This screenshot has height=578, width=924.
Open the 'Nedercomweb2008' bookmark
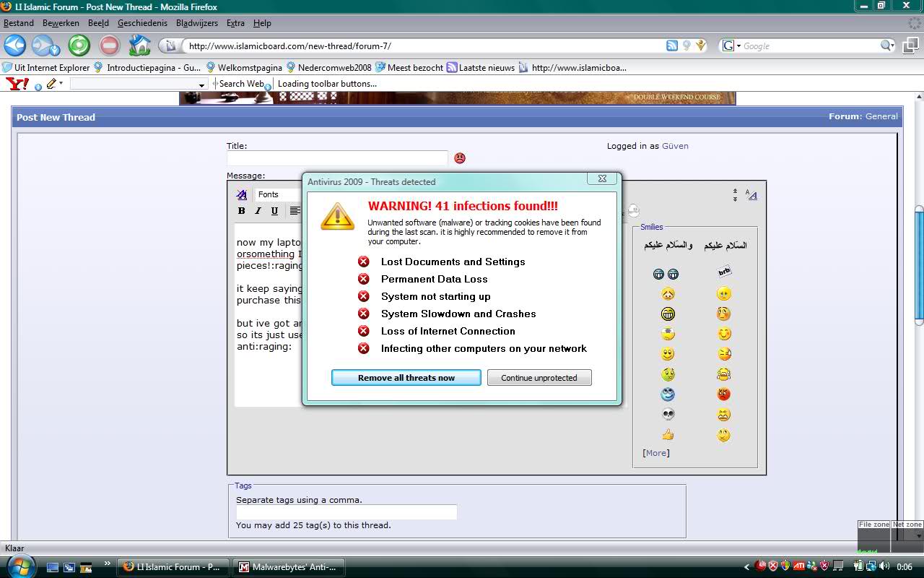(x=328, y=67)
